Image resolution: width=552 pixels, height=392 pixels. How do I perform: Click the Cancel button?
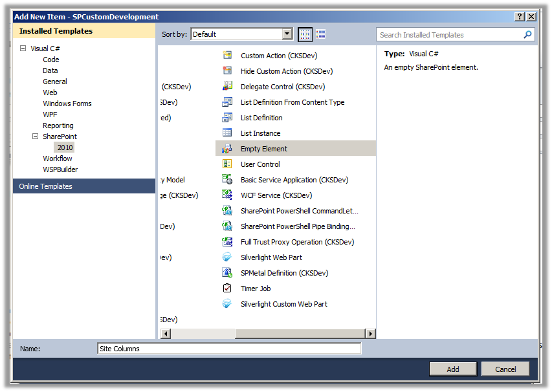click(x=505, y=369)
